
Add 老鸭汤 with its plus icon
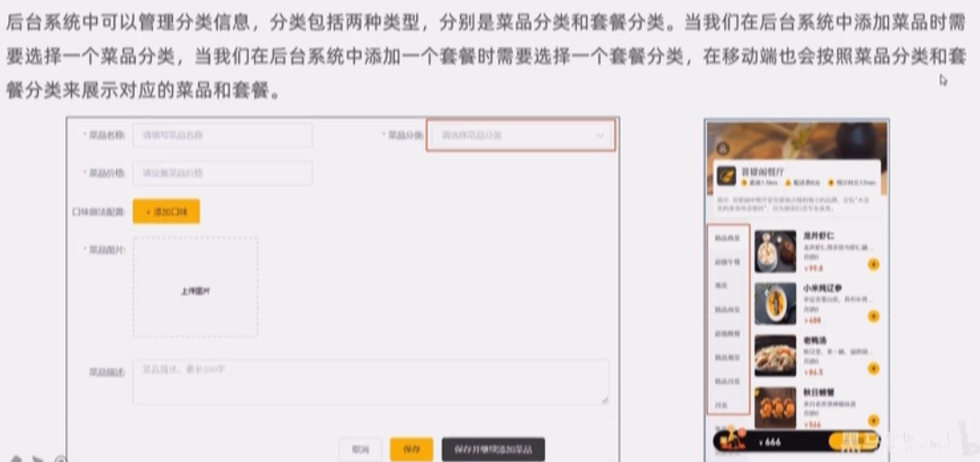click(873, 368)
